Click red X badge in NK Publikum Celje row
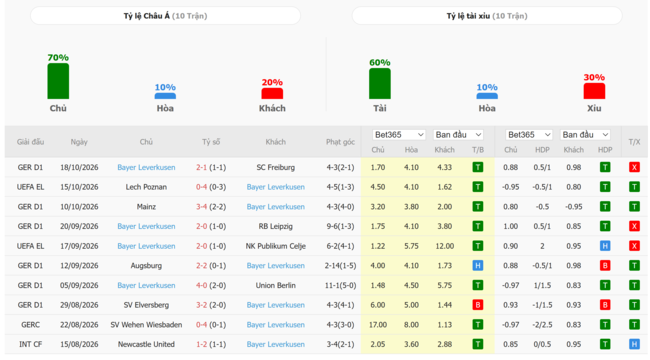 click(634, 246)
